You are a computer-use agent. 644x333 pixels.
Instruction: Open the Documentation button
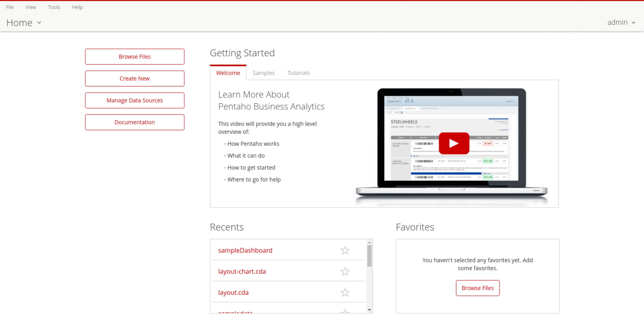(x=134, y=122)
